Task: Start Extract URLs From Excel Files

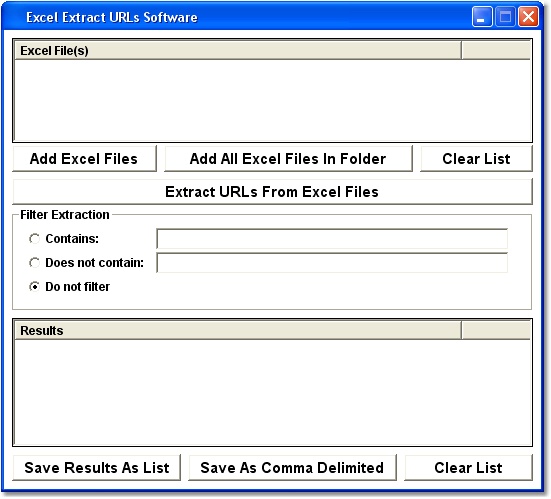Action: point(272,192)
